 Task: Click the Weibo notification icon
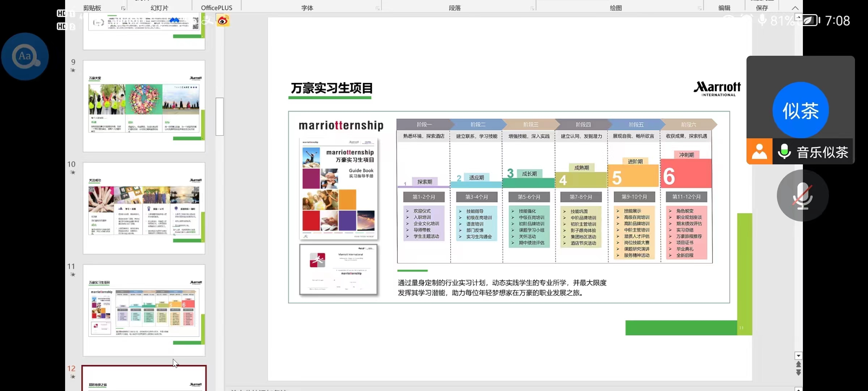tap(223, 21)
